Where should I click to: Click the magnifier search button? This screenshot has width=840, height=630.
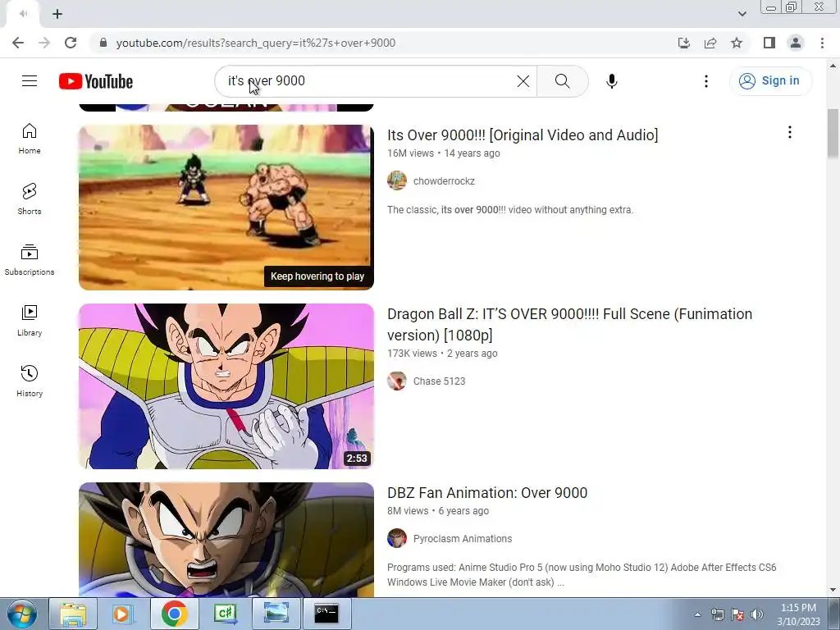point(562,81)
